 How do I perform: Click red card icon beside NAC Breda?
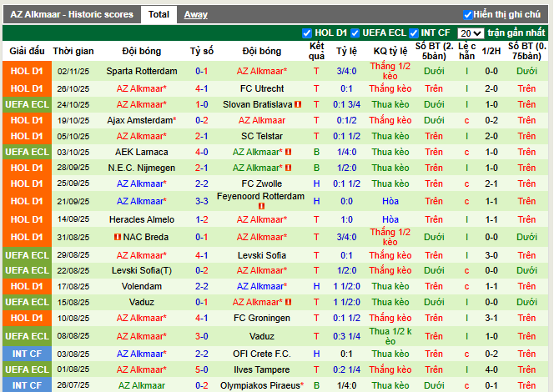pyautogui.click(x=118, y=237)
